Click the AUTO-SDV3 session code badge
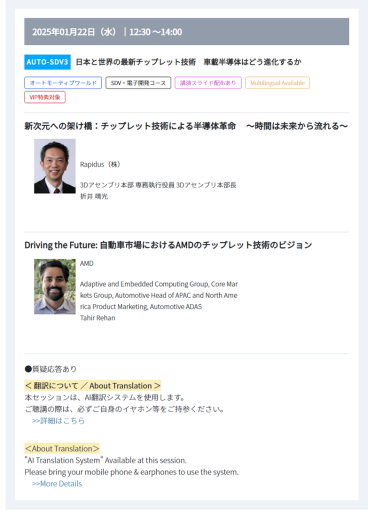 tap(47, 62)
